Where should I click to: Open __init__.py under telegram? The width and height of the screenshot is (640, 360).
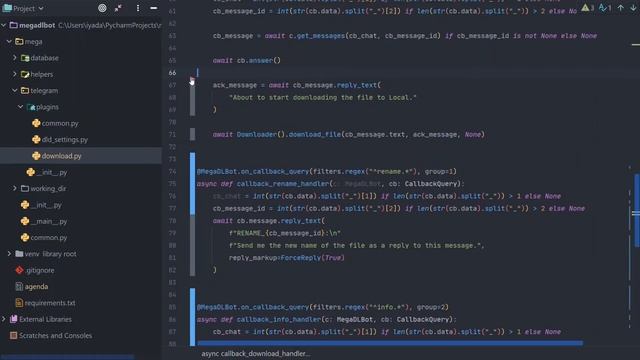click(x=51, y=172)
